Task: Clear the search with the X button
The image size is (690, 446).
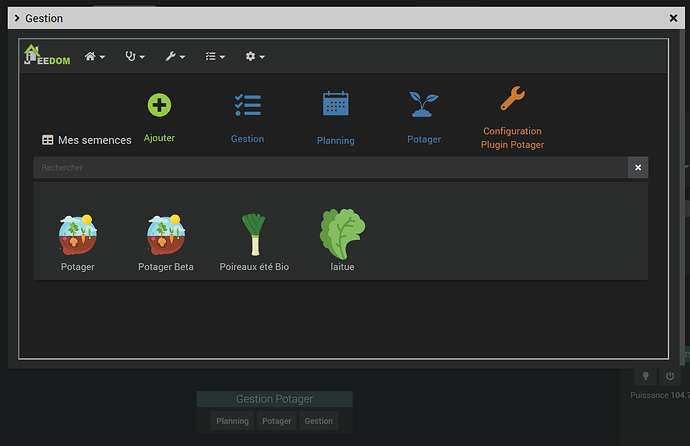Action: 638,168
